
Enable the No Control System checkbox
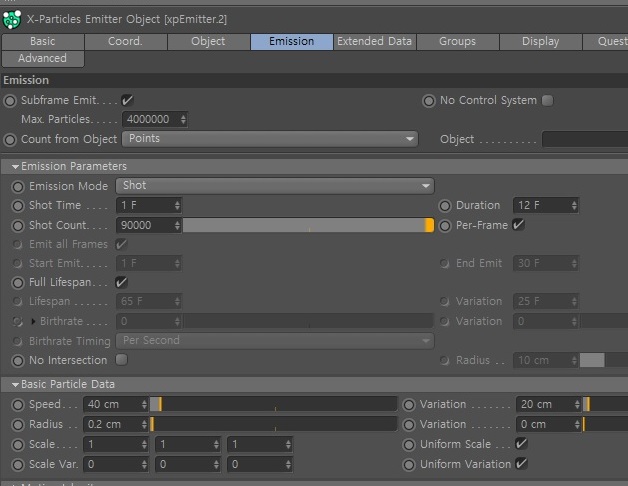coord(547,100)
